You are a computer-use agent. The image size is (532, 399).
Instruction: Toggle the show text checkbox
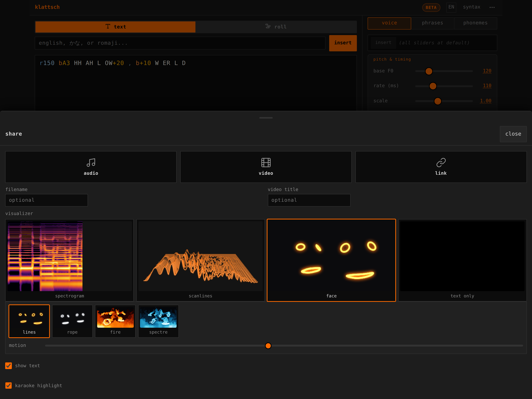(x=8, y=366)
